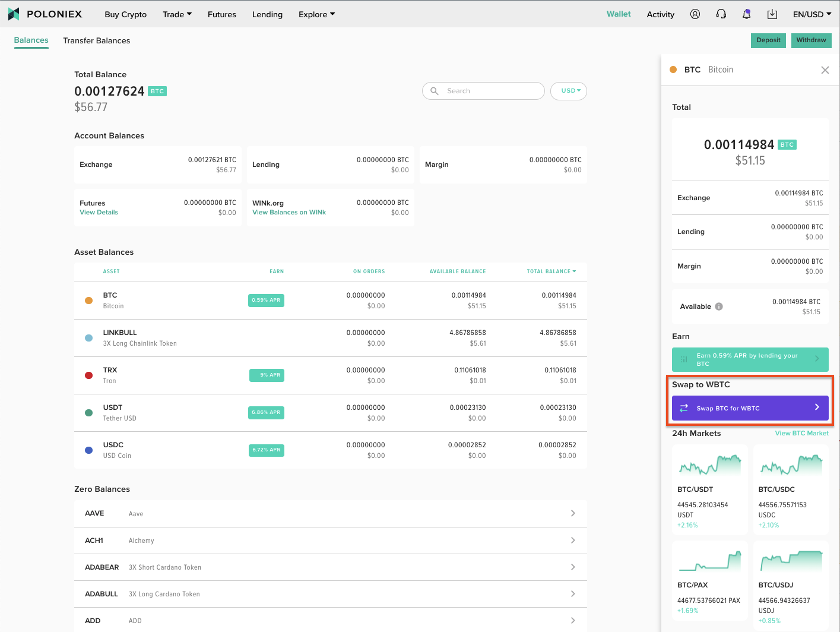
Task: Click the search magnifier icon
Action: [x=435, y=91]
